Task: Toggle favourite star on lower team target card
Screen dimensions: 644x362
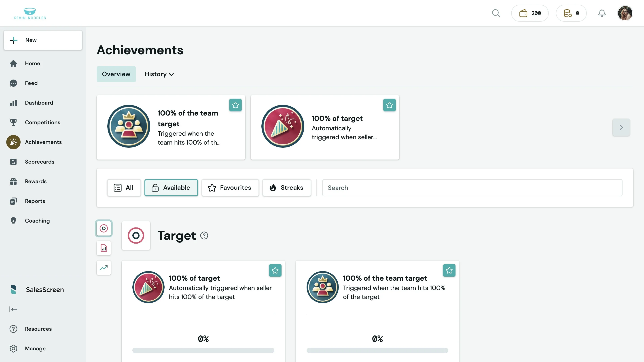Action: point(449,270)
